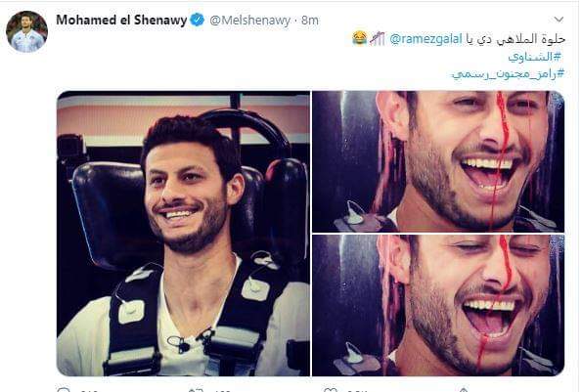Screen dimensions: 582x392
Task: Reply using the speech bubble icon
Action: (x=64, y=390)
